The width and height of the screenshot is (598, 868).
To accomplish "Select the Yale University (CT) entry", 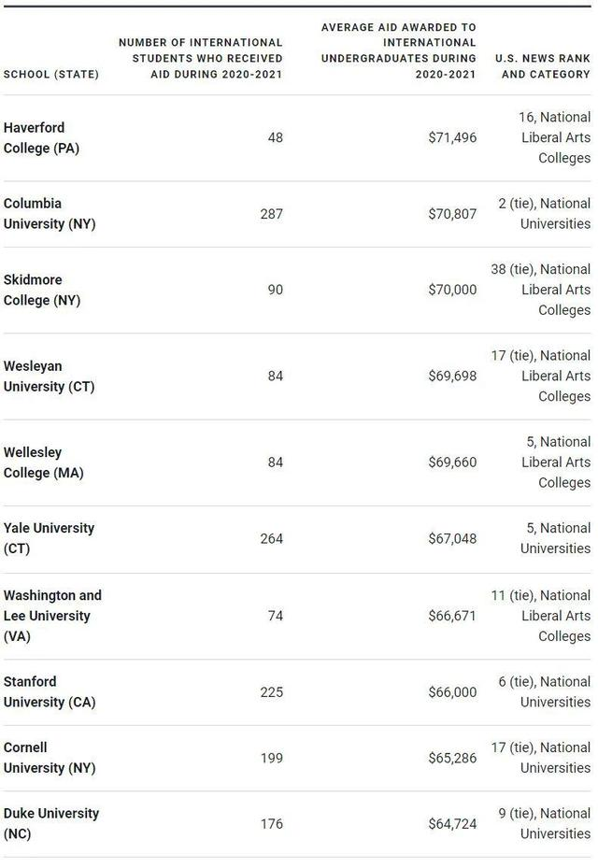I will tap(49, 538).
